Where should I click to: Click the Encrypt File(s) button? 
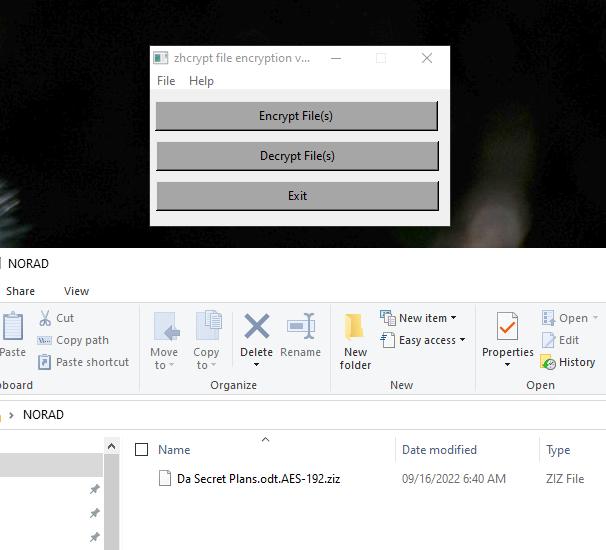296,116
